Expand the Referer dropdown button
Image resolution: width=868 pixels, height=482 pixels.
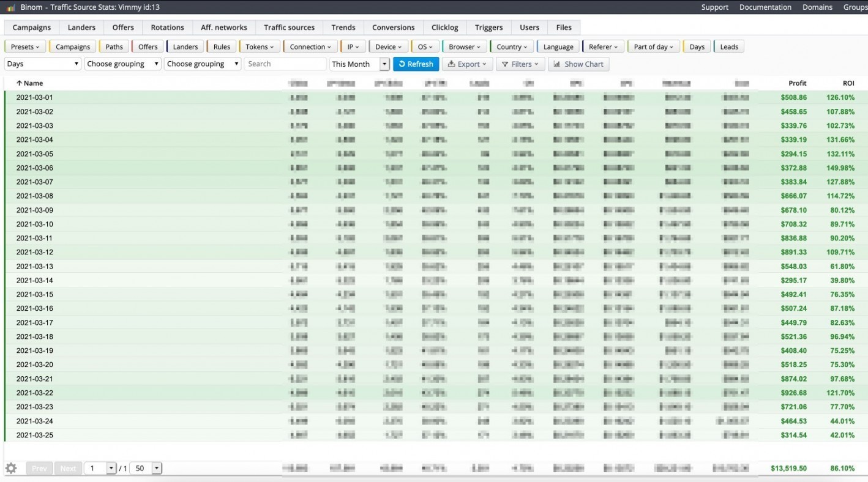pyautogui.click(x=604, y=46)
